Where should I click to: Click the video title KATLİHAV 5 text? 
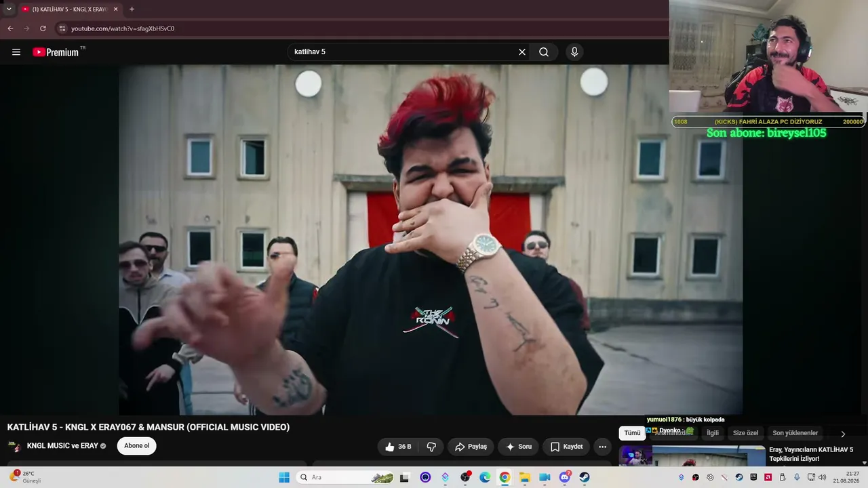[149, 427]
